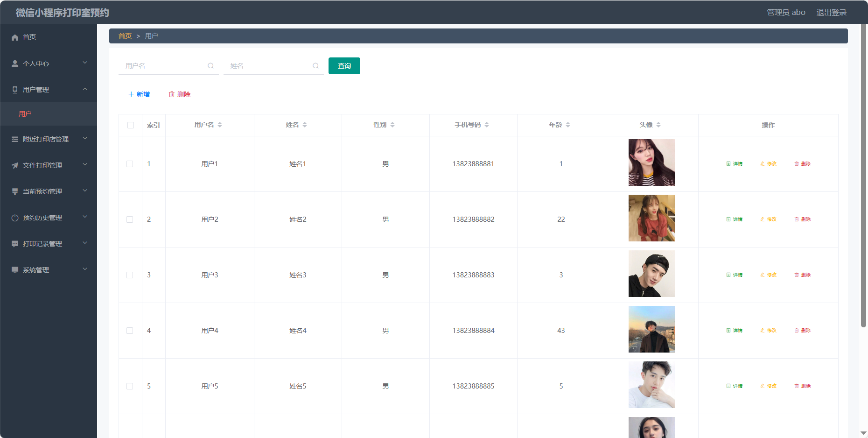Viewport: 868px width, 438px height.
Task: Click the 姓名5 cell
Action: coord(298,386)
